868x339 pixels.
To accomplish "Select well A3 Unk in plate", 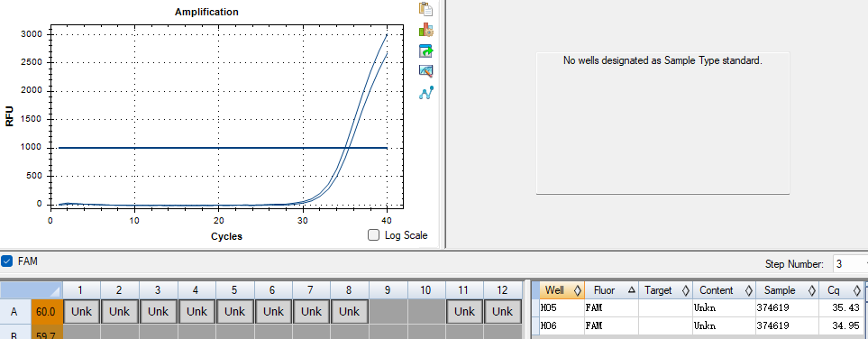I will (x=159, y=312).
